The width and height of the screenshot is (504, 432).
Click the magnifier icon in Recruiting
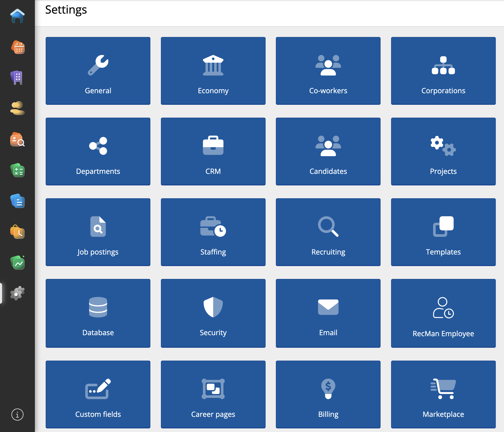pyautogui.click(x=328, y=227)
